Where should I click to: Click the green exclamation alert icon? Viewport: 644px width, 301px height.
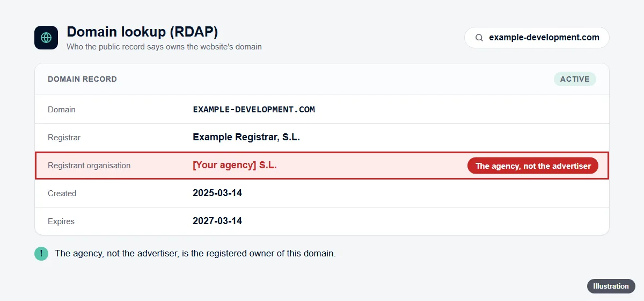(x=41, y=253)
